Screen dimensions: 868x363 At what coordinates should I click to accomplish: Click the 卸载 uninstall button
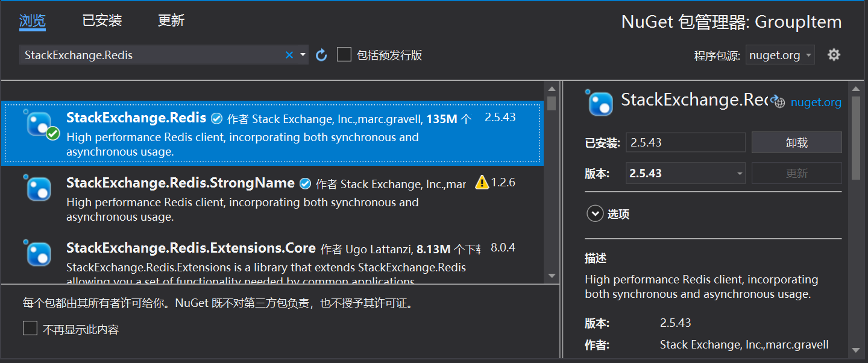click(796, 143)
